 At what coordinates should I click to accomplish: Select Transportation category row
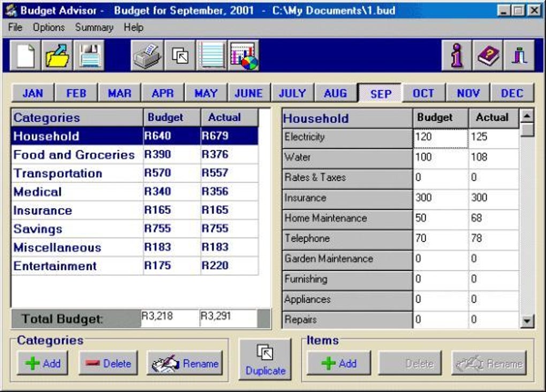(135, 173)
